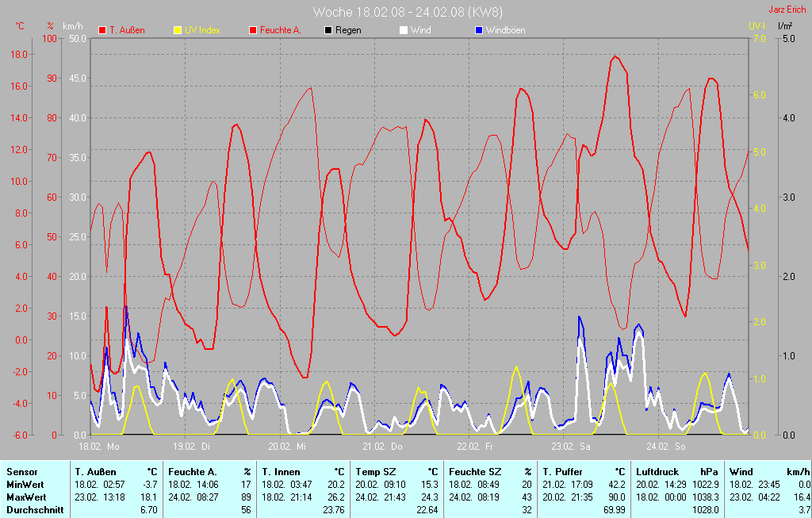Click the chart title Woche 18.02.08 - 24.02.08
Screen dimensions: 812x518
[x=407, y=12]
